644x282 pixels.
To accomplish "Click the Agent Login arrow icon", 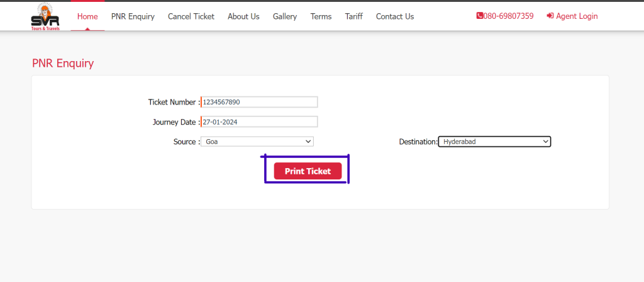I will tap(550, 16).
